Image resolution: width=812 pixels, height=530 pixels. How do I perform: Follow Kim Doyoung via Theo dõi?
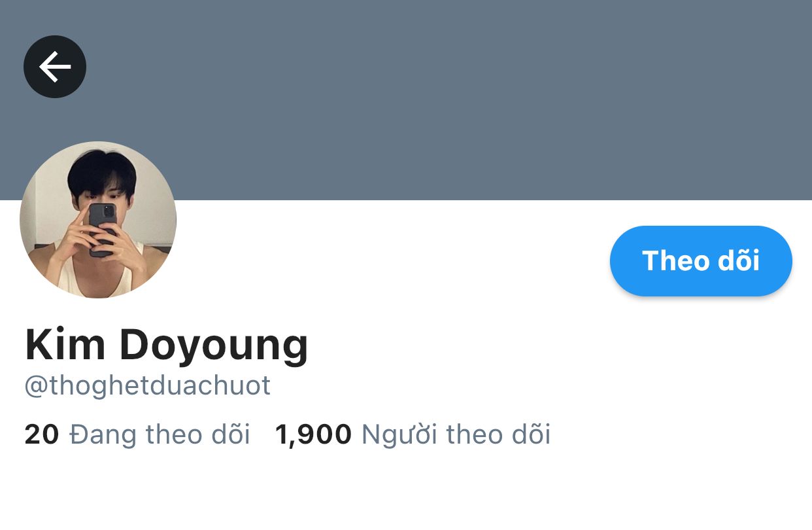(701, 261)
